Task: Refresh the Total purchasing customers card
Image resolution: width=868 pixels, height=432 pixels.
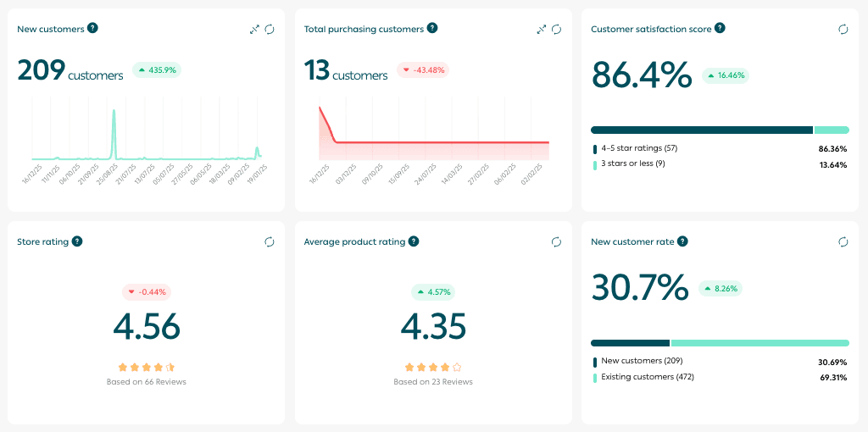Action: coord(557,29)
